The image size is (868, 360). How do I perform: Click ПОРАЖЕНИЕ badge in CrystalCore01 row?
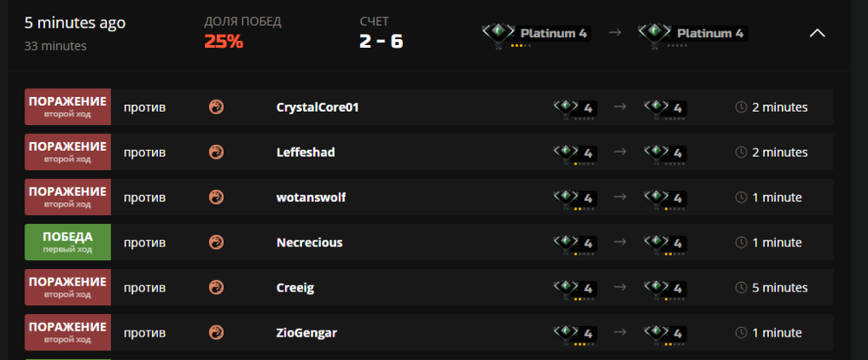click(68, 107)
